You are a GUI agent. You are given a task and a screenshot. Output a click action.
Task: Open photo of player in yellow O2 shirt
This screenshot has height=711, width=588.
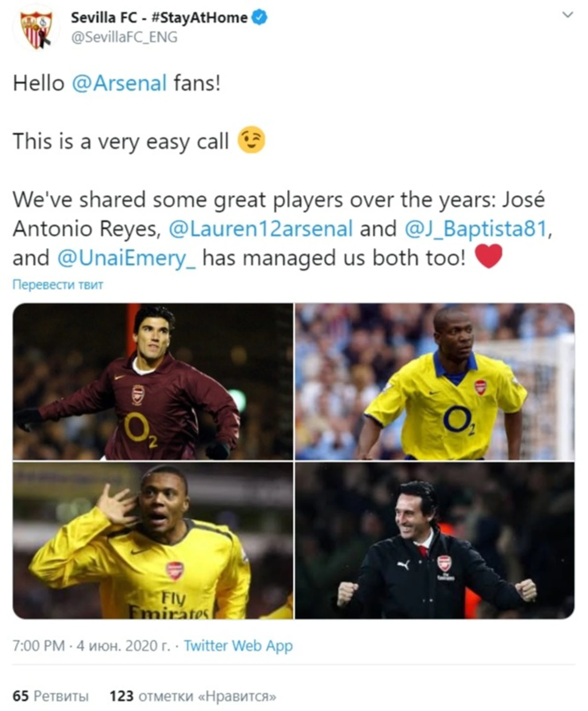coord(435,381)
